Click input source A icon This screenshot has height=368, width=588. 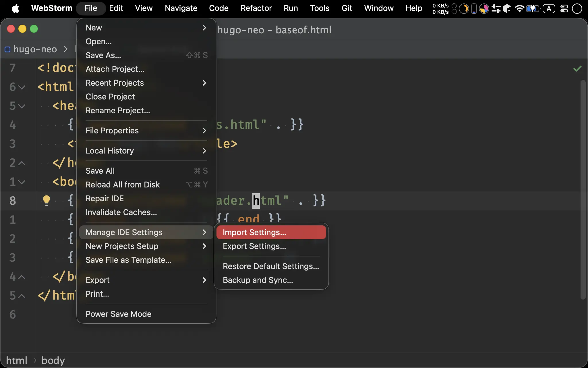pyautogui.click(x=549, y=9)
